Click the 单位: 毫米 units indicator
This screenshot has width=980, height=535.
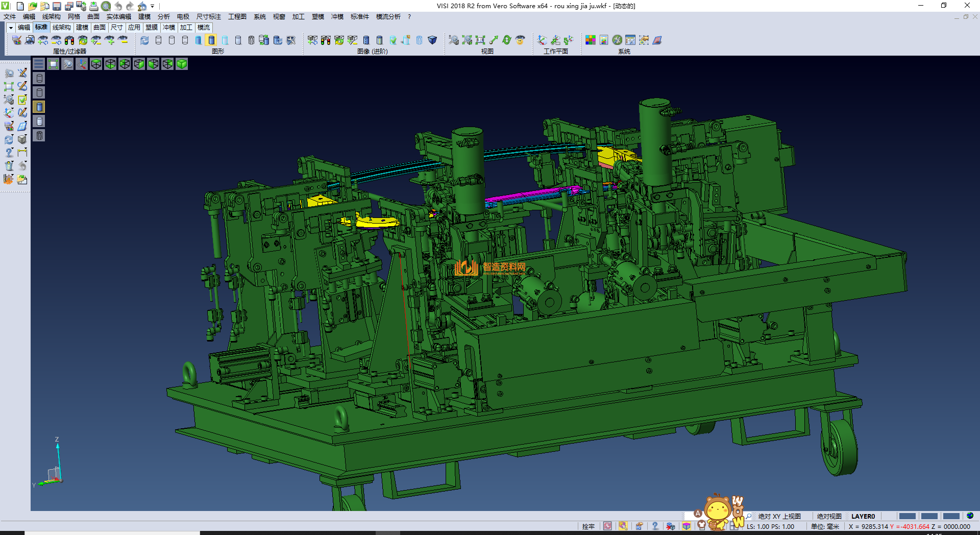coord(825,526)
